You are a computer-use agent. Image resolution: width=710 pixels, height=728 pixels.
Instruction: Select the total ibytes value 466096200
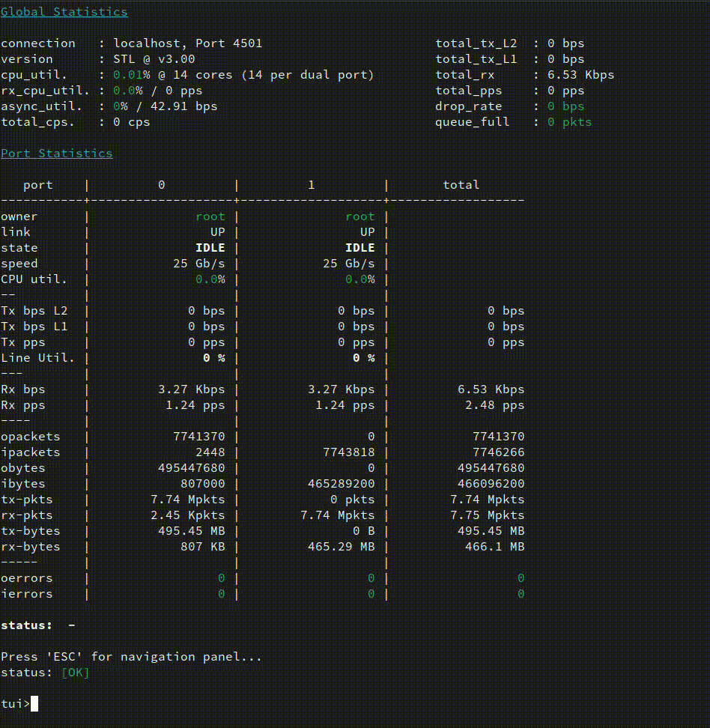498,484
